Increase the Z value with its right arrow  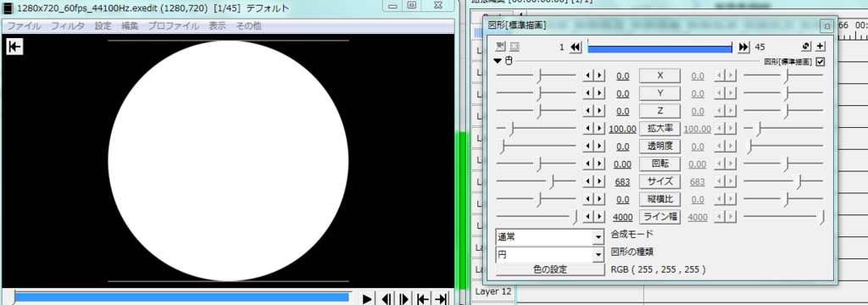[x=599, y=111]
